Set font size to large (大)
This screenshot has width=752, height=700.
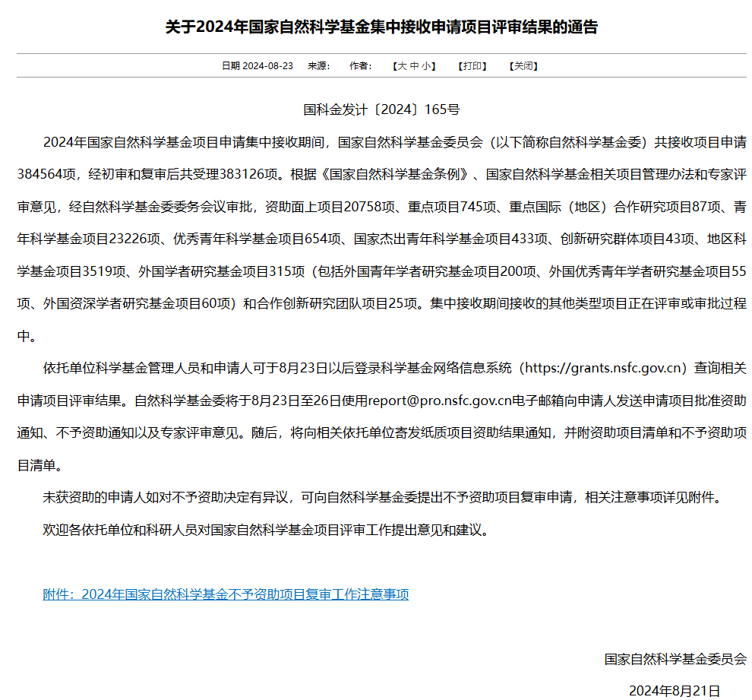(x=403, y=66)
